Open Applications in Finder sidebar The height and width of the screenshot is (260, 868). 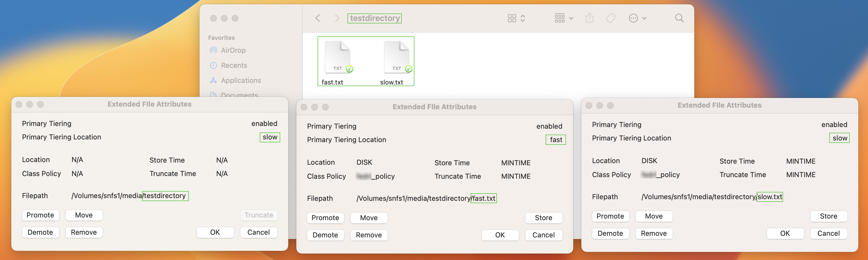click(241, 80)
